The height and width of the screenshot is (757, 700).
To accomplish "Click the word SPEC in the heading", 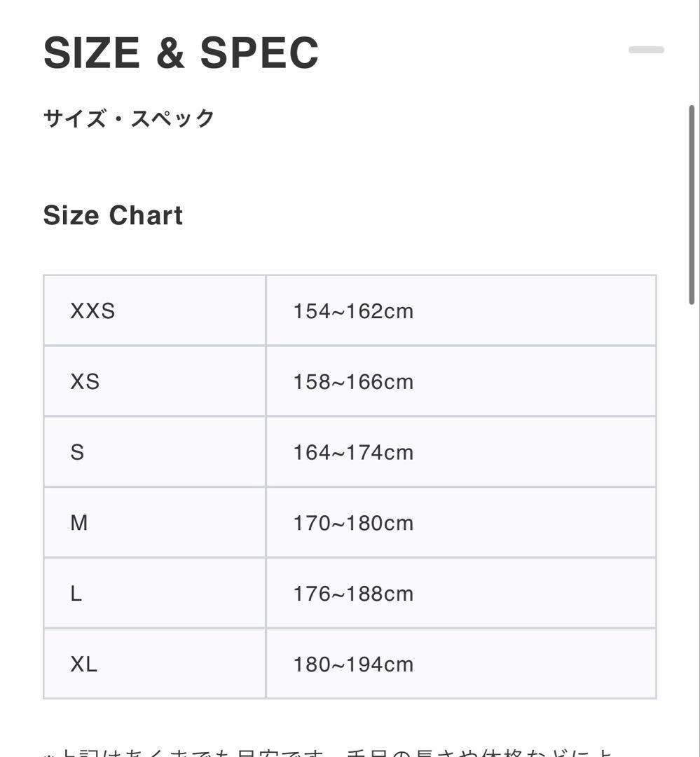I will point(259,53).
